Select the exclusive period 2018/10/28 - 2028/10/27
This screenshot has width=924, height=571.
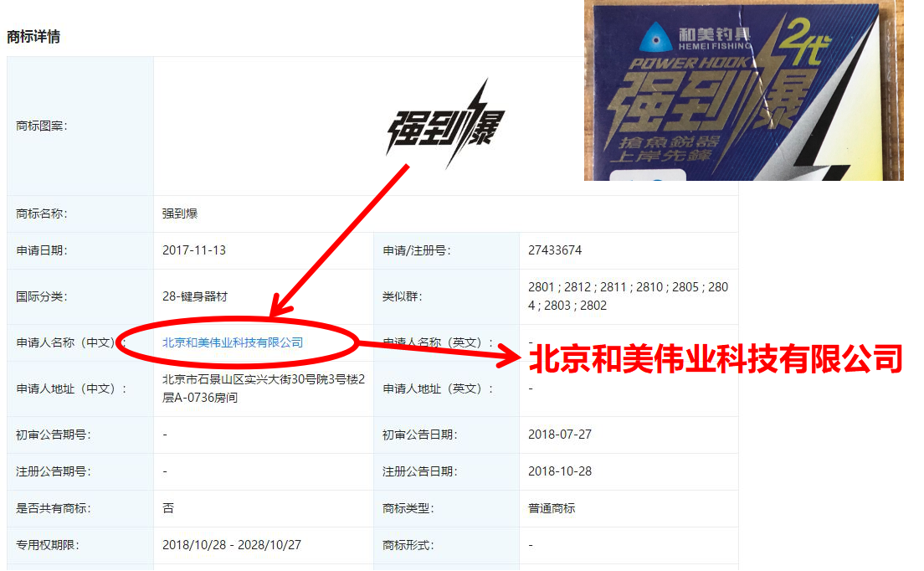point(232,545)
